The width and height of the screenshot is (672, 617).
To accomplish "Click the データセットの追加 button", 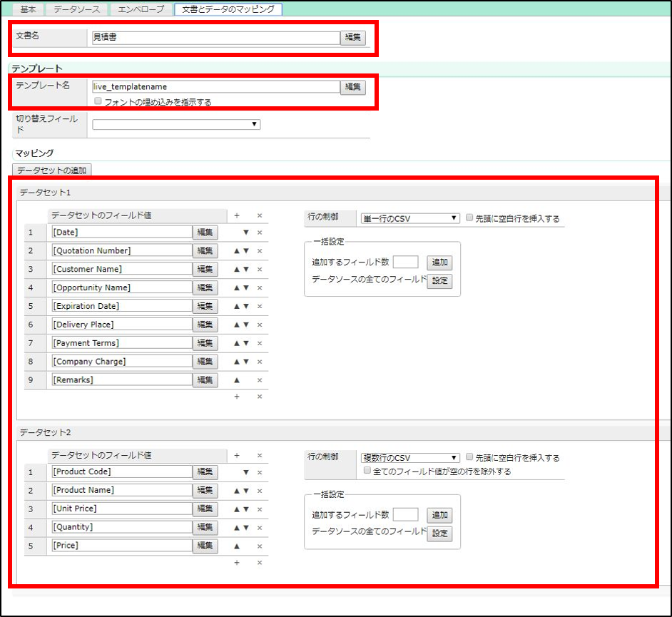I will pyautogui.click(x=52, y=170).
